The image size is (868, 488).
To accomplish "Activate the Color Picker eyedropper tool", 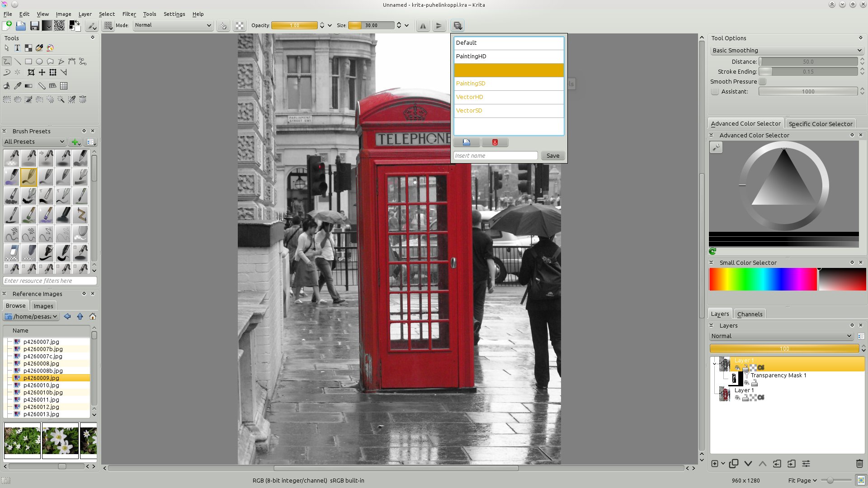I will 18,86.
